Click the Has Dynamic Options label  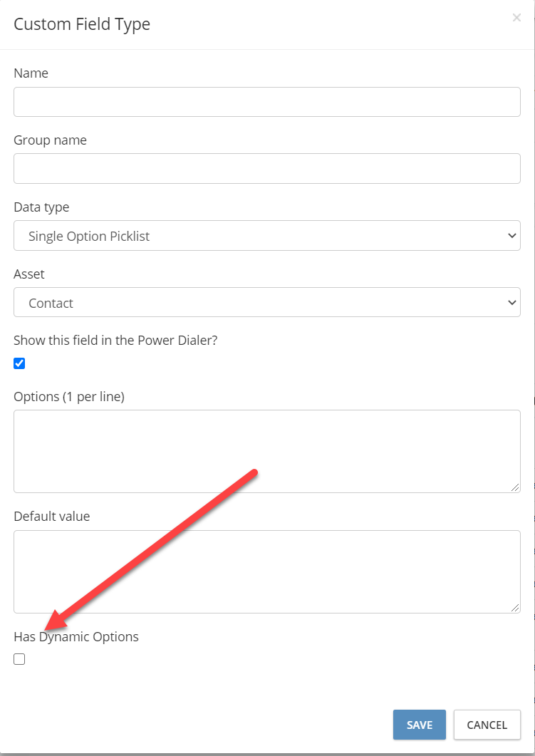pos(76,637)
